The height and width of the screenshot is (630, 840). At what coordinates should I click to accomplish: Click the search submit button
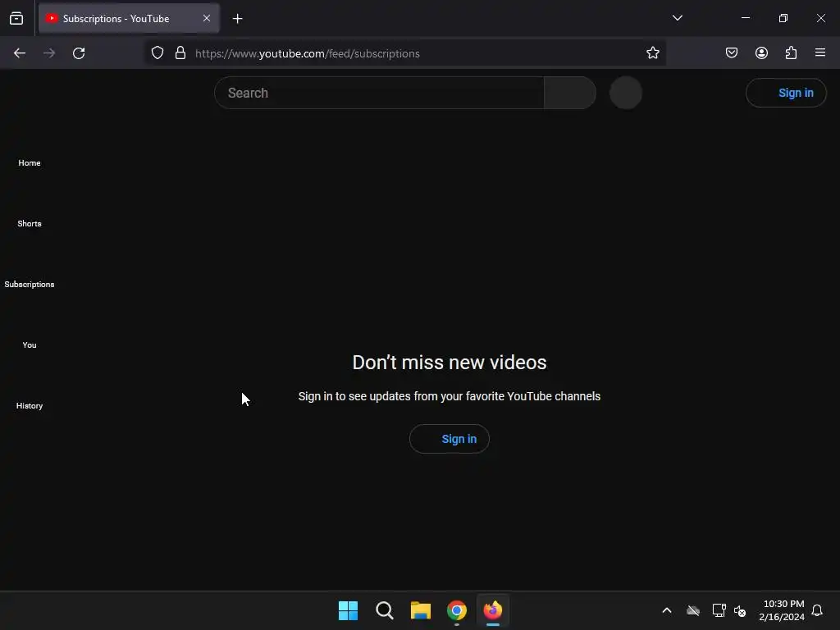(570, 93)
